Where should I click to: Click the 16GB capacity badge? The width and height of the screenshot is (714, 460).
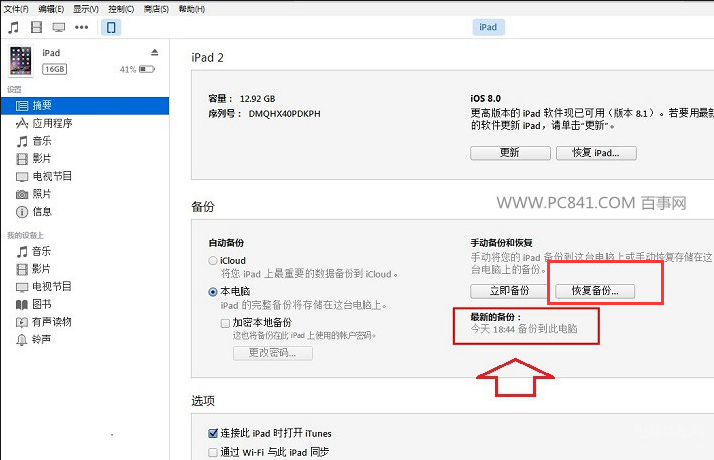pyautogui.click(x=55, y=69)
